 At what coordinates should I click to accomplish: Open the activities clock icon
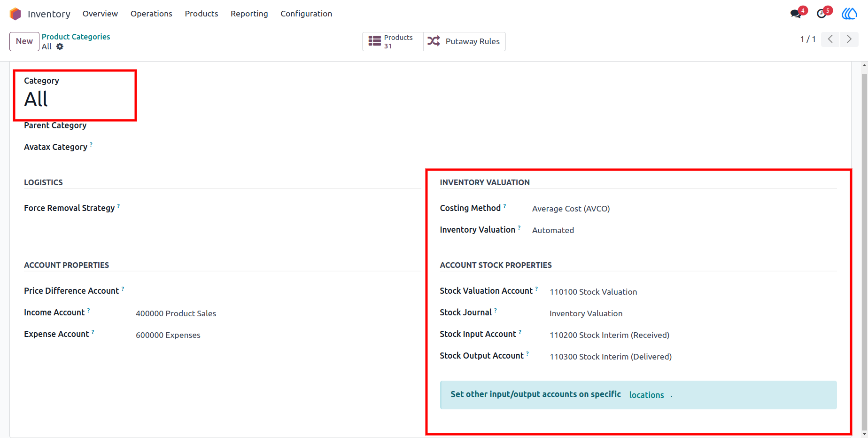coord(821,14)
